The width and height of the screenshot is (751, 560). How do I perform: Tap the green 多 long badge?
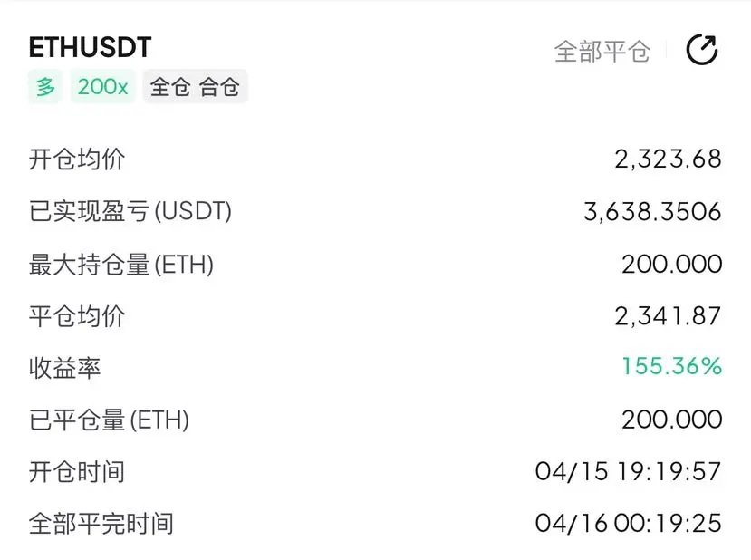tap(45, 87)
